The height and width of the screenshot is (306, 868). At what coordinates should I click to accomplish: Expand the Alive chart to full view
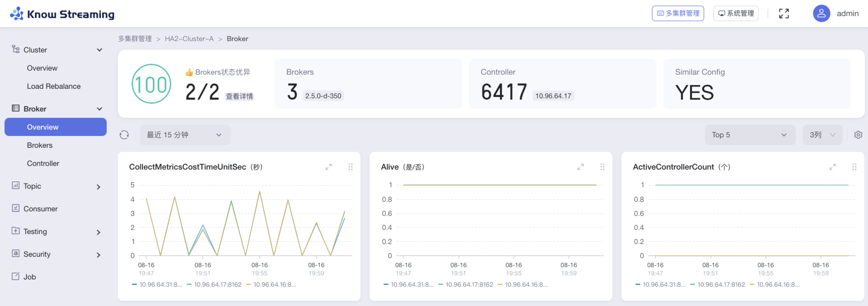[x=580, y=167]
